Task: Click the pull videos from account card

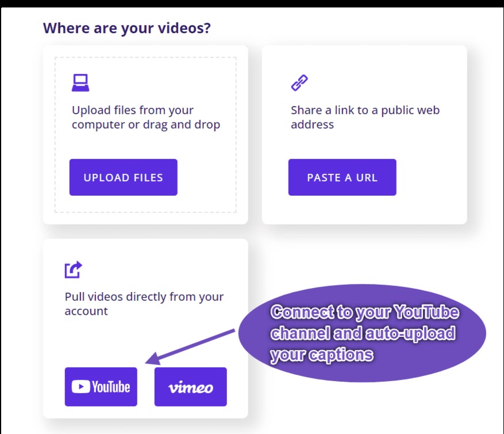Action: [x=145, y=328]
